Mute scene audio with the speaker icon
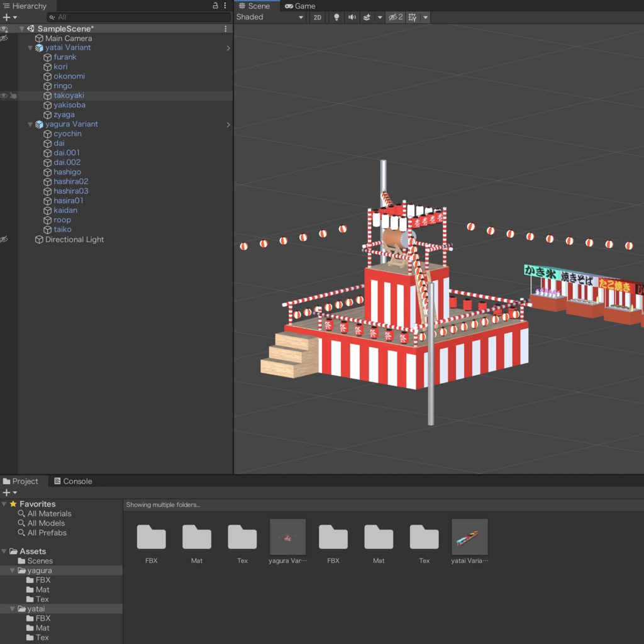This screenshot has width=644, height=644. [x=352, y=18]
